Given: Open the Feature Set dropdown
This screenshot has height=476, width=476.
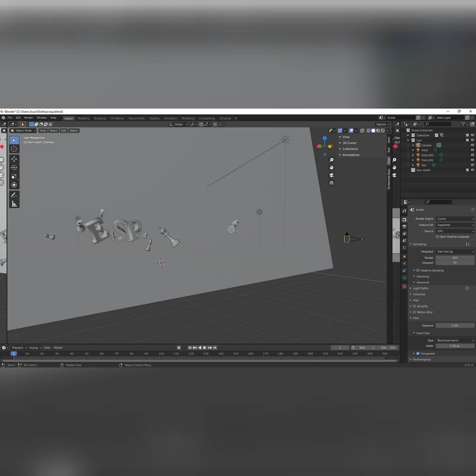Looking at the screenshot, I should (455, 225).
